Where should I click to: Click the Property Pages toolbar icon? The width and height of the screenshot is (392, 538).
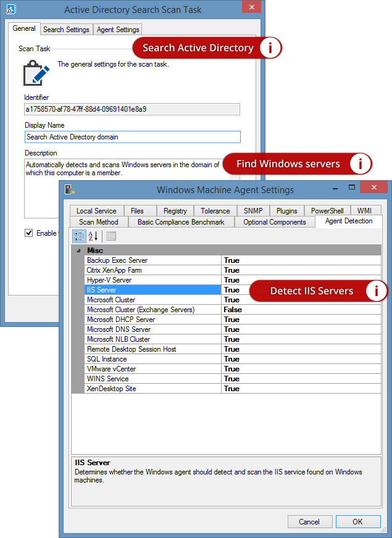111,236
